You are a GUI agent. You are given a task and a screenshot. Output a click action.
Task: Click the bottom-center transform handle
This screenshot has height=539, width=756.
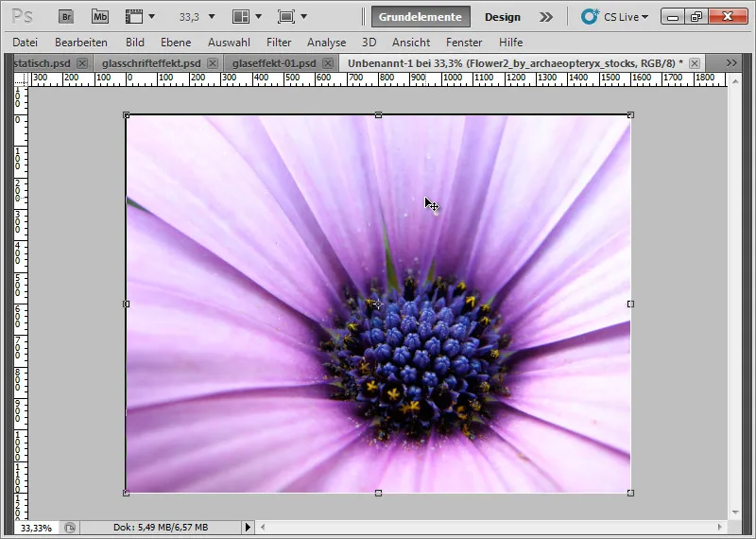click(379, 494)
